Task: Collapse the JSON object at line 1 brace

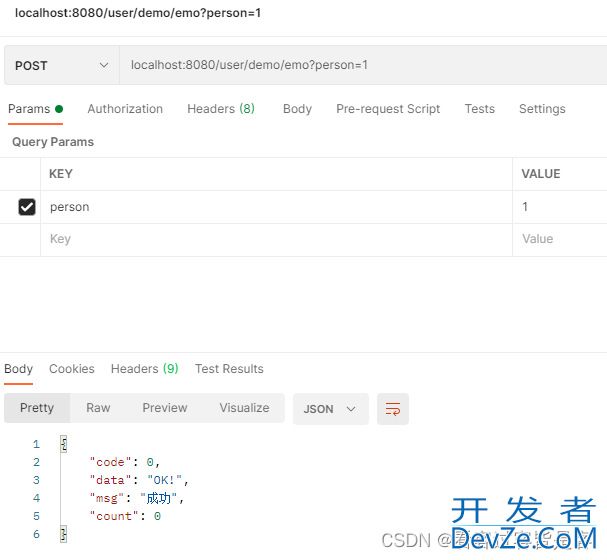Action: coord(64,444)
